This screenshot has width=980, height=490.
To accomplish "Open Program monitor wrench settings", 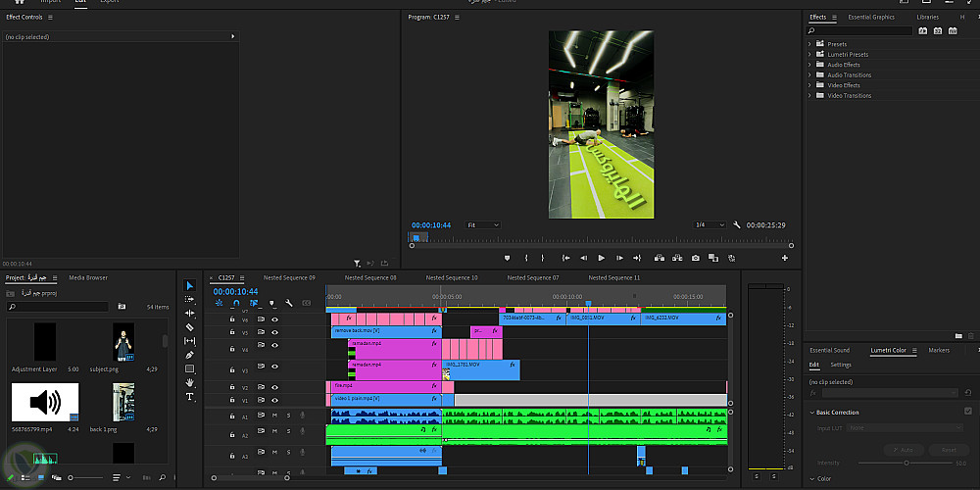I will click(737, 225).
